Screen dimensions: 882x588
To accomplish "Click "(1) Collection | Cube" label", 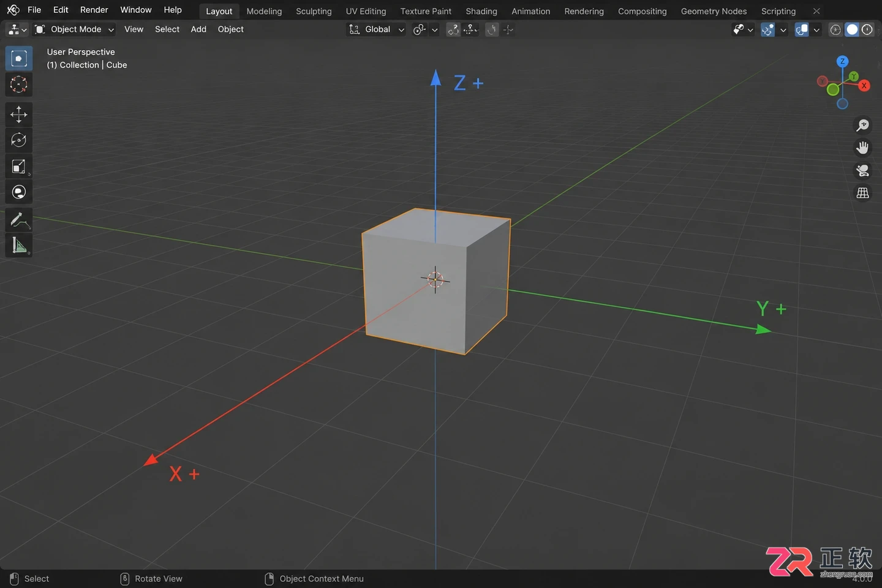I will coord(87,65).
